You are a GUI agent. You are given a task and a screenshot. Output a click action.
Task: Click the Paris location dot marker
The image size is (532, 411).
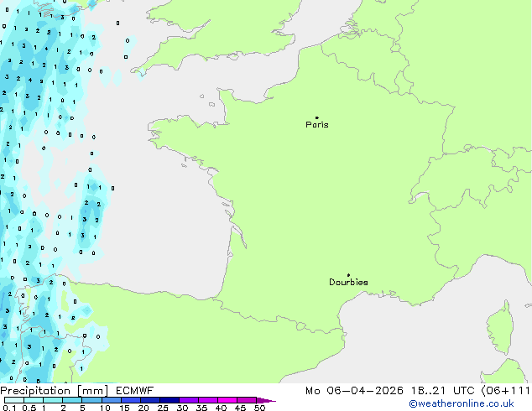point(317,117)
